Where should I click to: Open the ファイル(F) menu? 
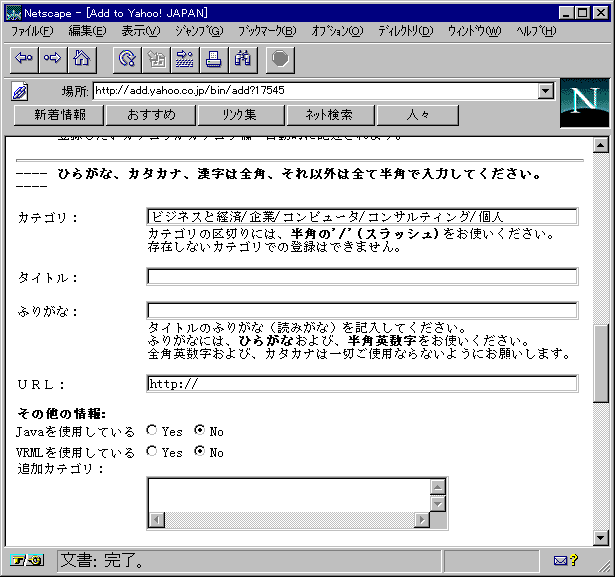pyautogui.click(x=32, y=31)
